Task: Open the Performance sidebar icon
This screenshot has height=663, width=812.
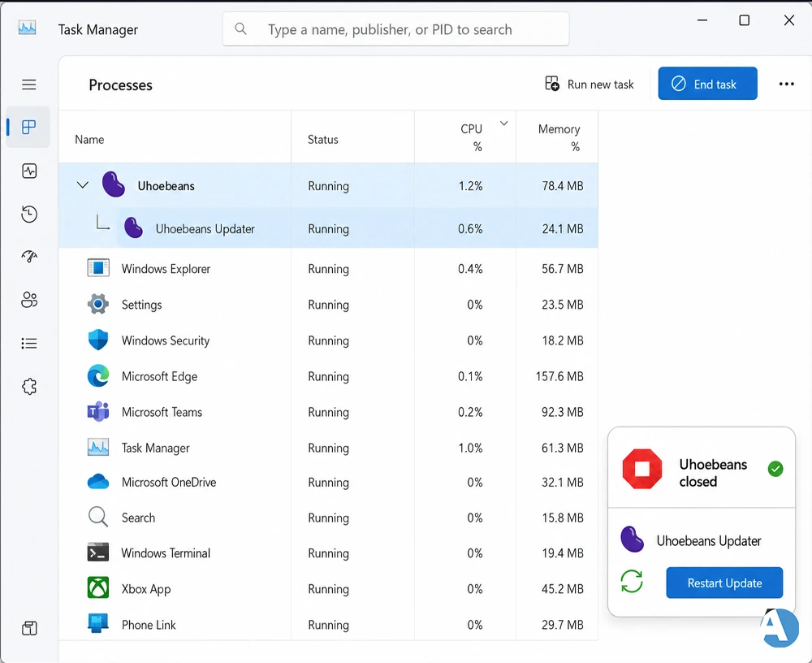Action: click(29, 171)
